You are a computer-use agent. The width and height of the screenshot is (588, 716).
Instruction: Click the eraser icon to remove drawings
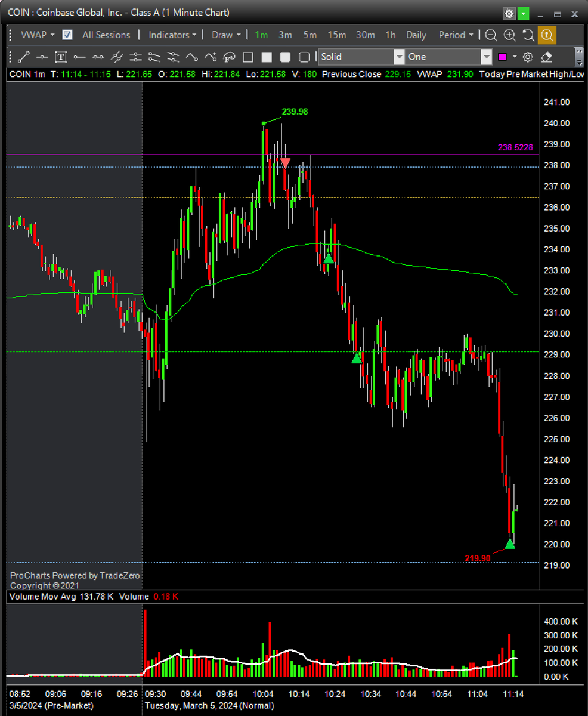tap(546, 57)
